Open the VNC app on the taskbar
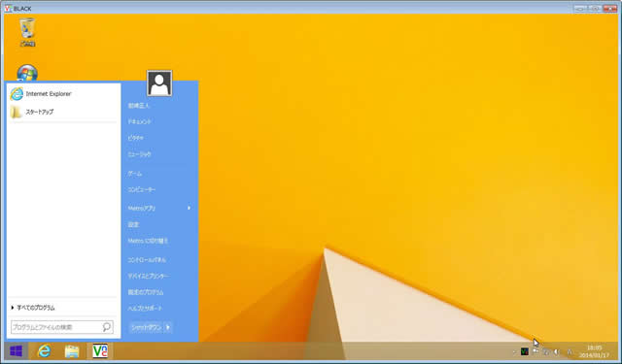The width and height of the screenshot is (622, 364). tap(100, 351)
